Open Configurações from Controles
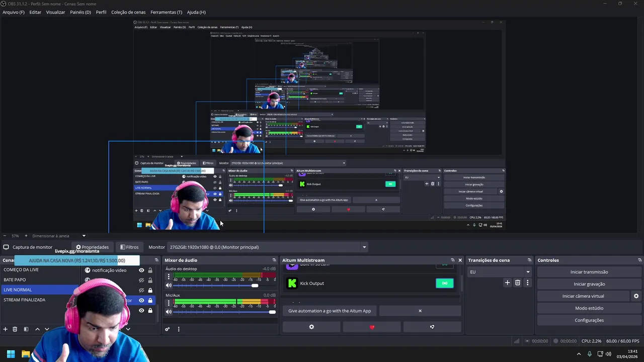 589,320
